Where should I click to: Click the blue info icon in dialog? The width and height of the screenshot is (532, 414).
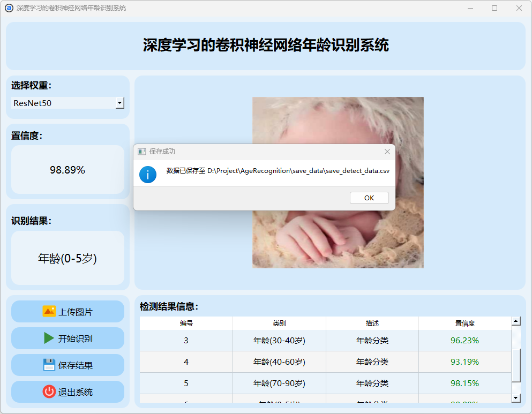[148, 175]
